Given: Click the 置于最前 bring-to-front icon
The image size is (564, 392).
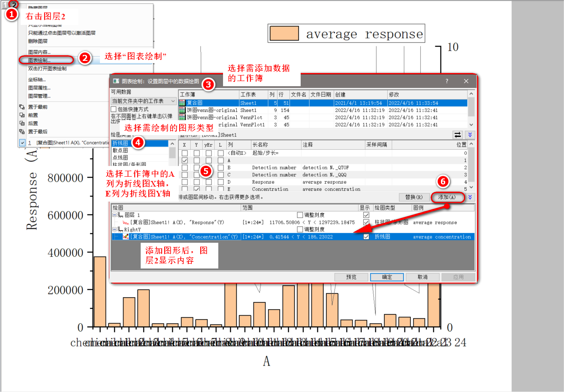Looking at the screenshot, I should pos(22,107).
